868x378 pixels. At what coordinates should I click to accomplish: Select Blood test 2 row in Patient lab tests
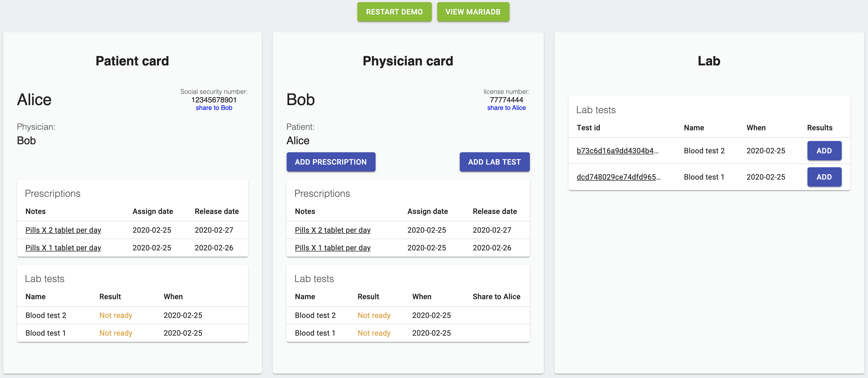pos(46,315)
